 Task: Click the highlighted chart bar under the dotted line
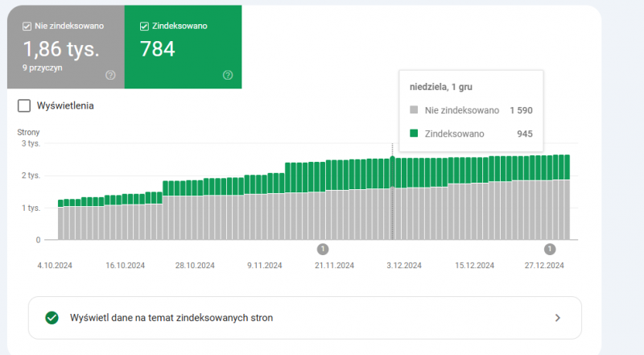[x=392, y=201]
